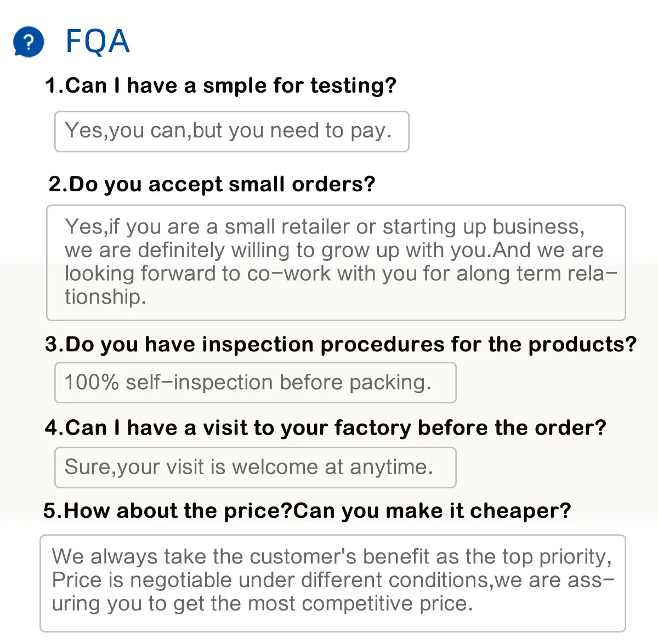
Task: Click the word "testing?" in question 1
Action: coord(353,86)
